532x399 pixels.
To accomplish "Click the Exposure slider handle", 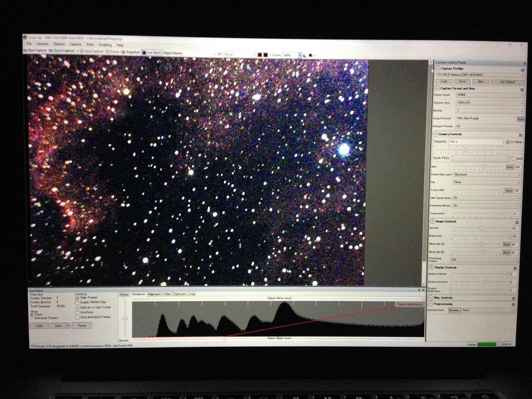I will 465,150.
